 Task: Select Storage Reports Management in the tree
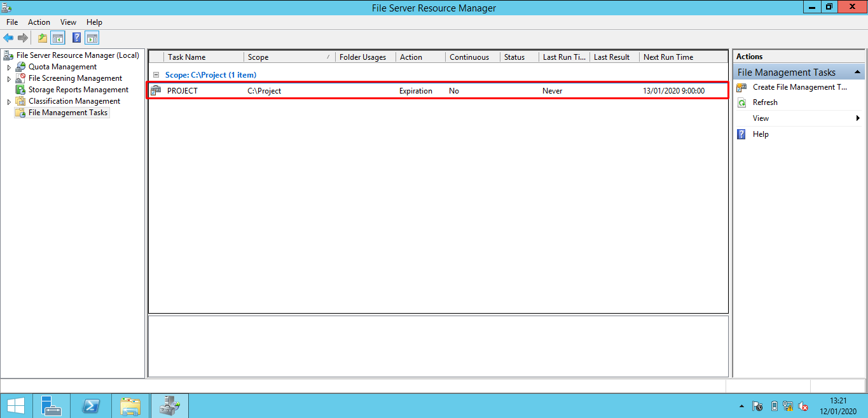(x=78, y=90)
